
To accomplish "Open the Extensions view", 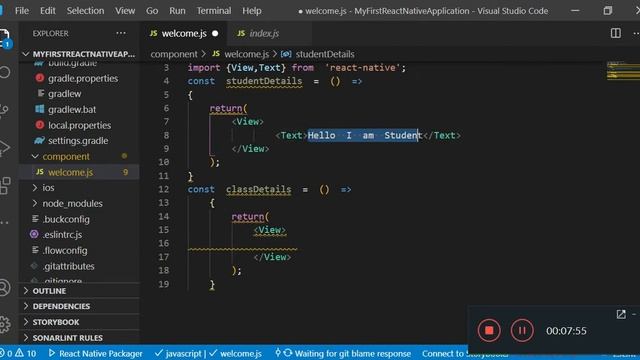I will coord(5,185).
